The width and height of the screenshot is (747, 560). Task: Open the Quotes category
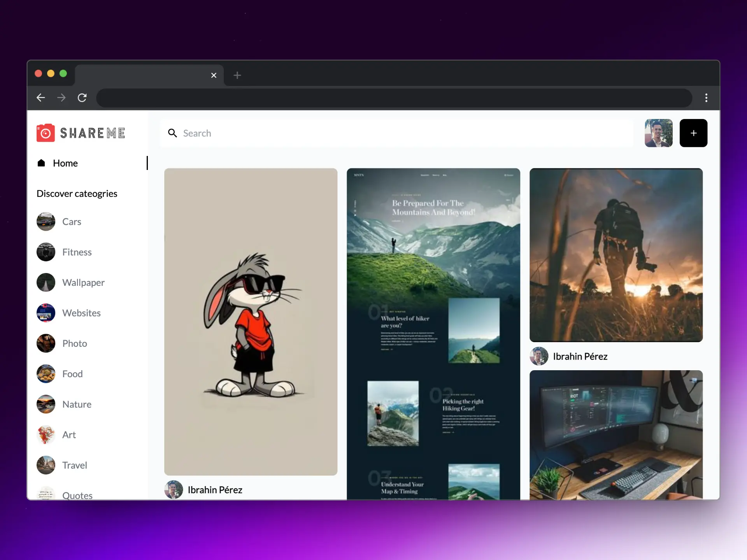[x=77, y=495]
